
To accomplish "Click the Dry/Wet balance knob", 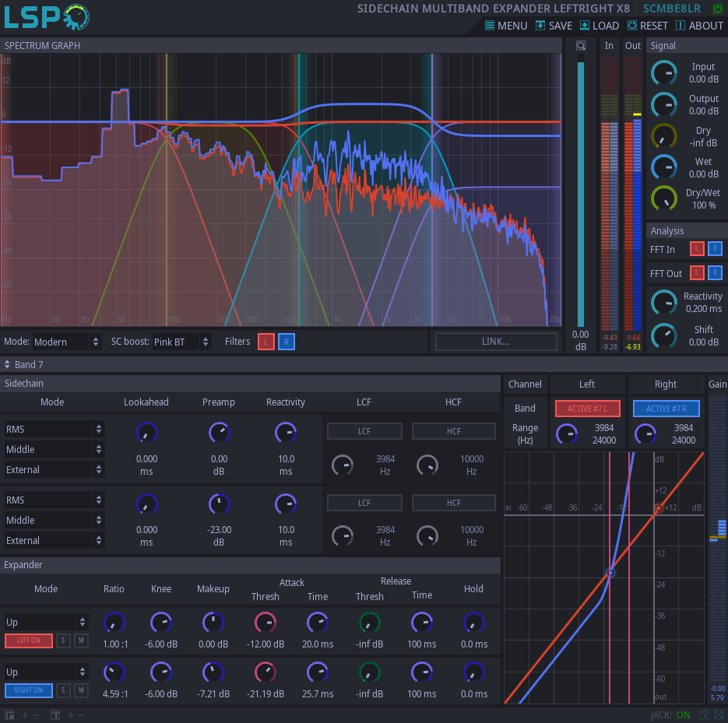I will [x=664, y=198].
